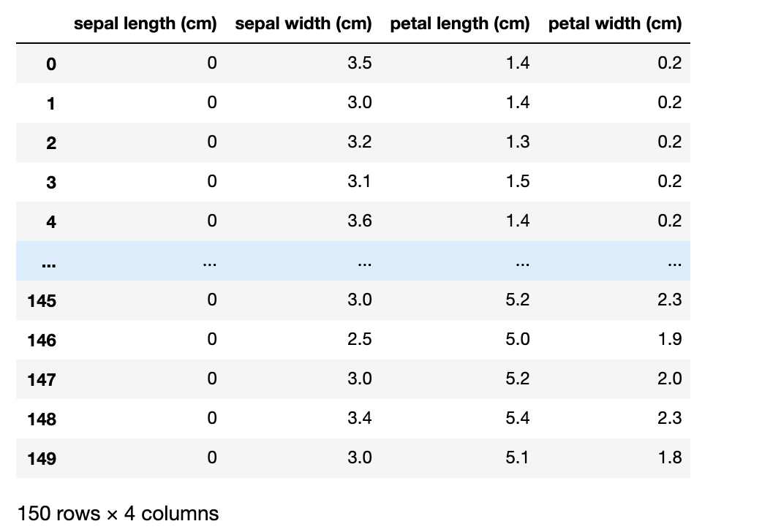This screenshot has height=532, width=762.
Task: Click petal width value 1.8 in row 149
Action: point(670,457)
